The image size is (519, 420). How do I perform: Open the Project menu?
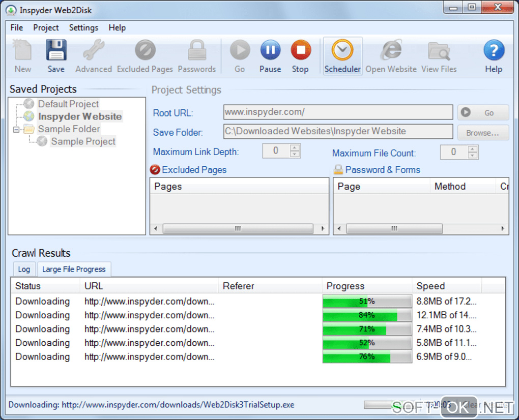coord(46,28)
